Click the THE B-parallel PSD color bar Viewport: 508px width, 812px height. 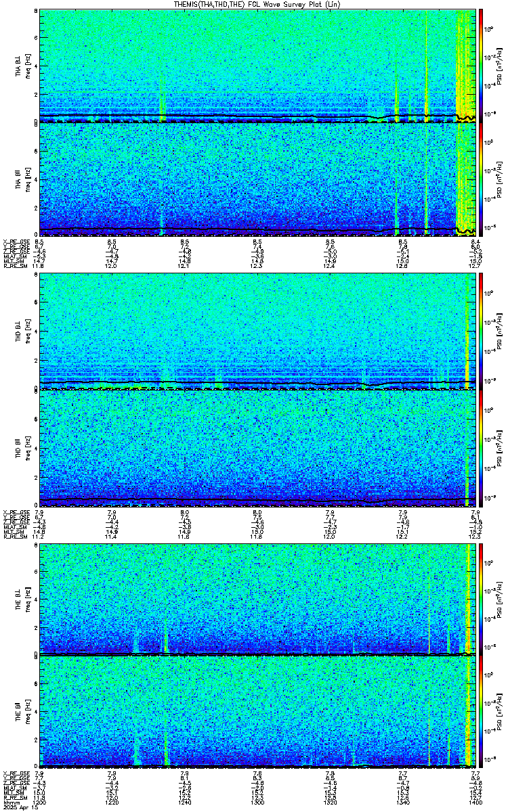point(481,711)
